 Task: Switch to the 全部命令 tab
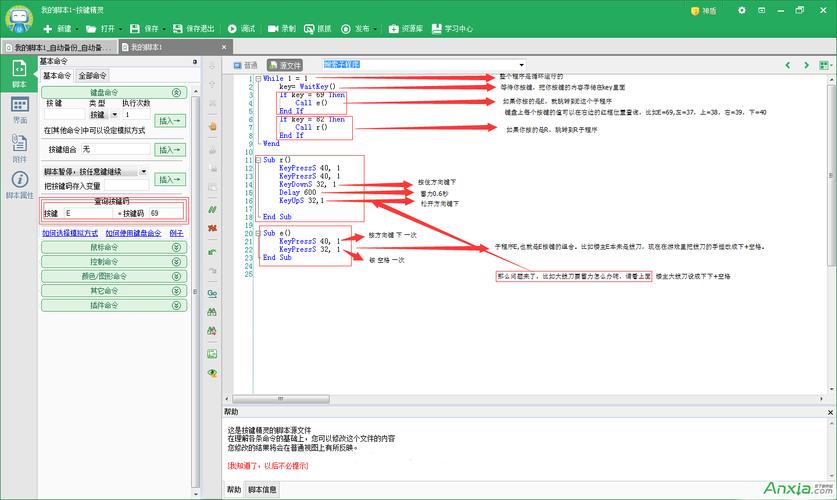pyautogui.click(x=92, y=76)
